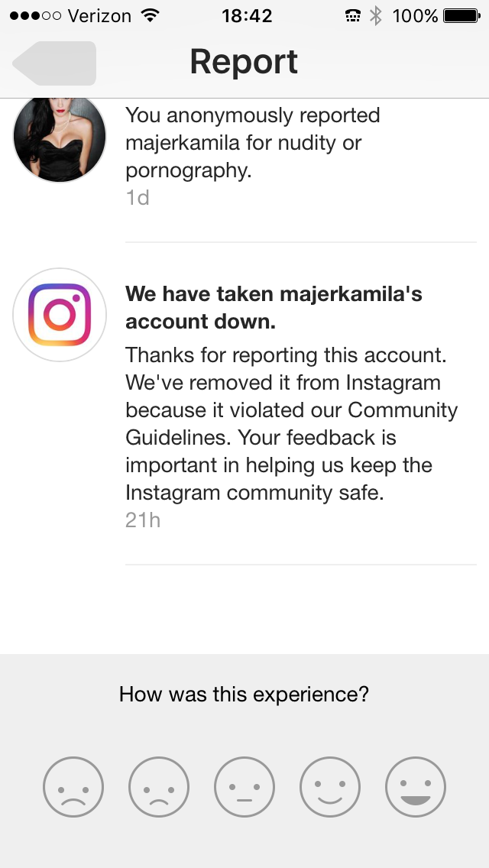
Task: Tap the TTY phone status icon
Action: coord(353,16)
